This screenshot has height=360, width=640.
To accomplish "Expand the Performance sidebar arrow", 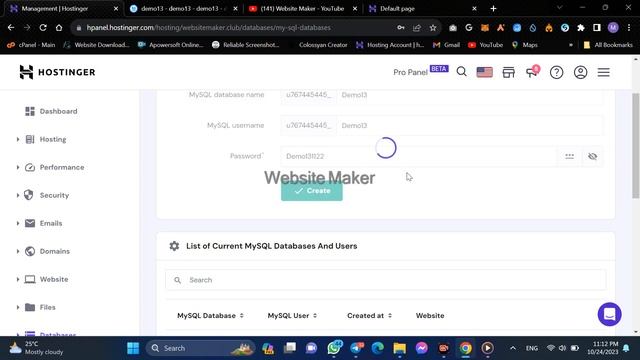I will click(18, 167).
